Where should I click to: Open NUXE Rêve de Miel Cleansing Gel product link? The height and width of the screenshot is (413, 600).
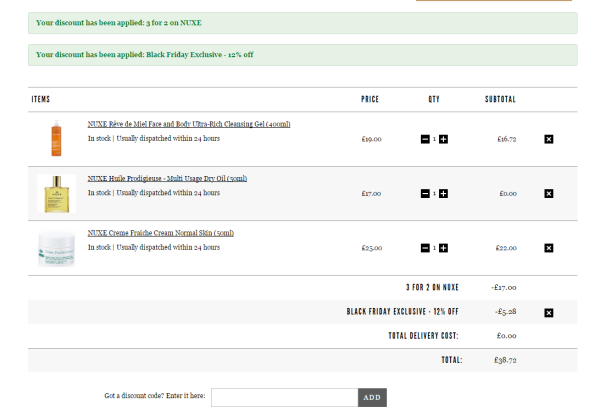click(189, 124)
